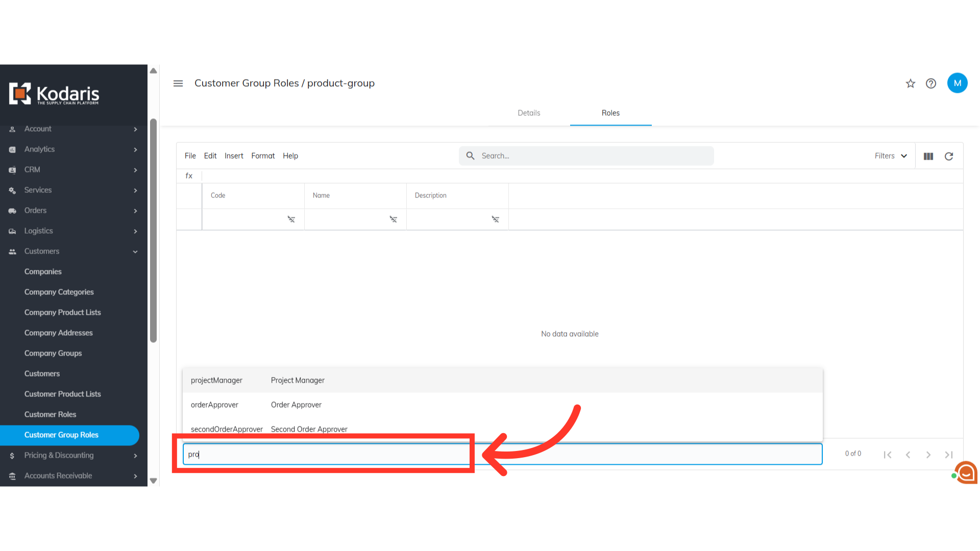Image resolution: width=980 pixels, height=551 pixels.
Task: Clear the Name column filter icon
Action: [x=393, y=219]
